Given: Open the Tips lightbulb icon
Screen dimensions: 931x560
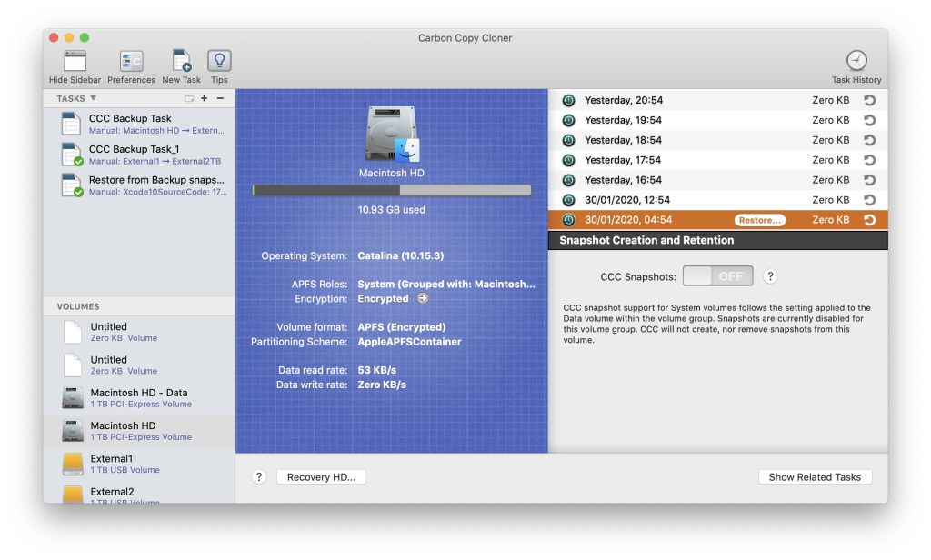Looking at the screenshot, I should pyautogui.click(x=219, y=61).
